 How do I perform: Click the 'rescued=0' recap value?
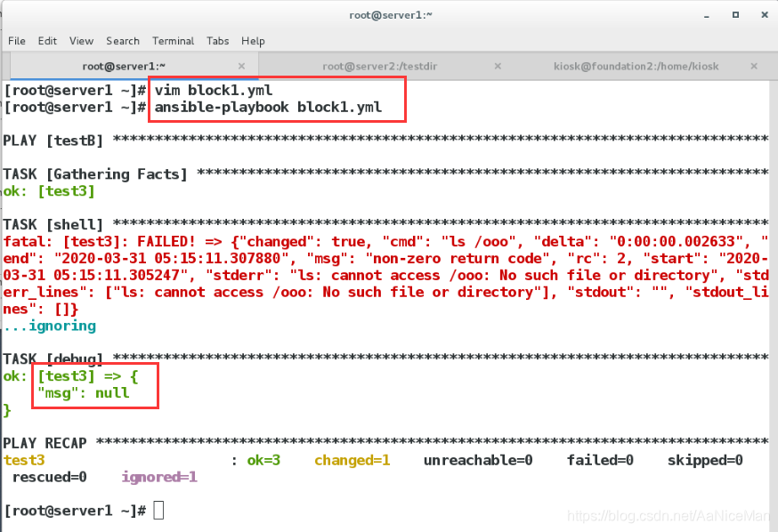tap(49, 478)
